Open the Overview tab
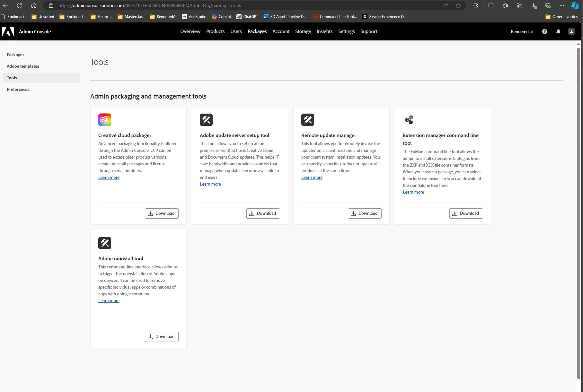 [190, 31]
